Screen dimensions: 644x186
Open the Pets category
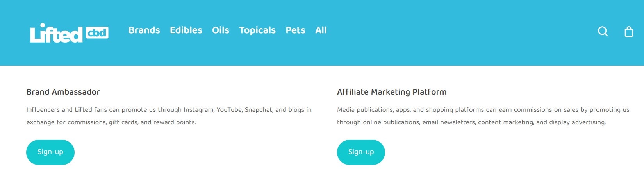tap(295, 30)
